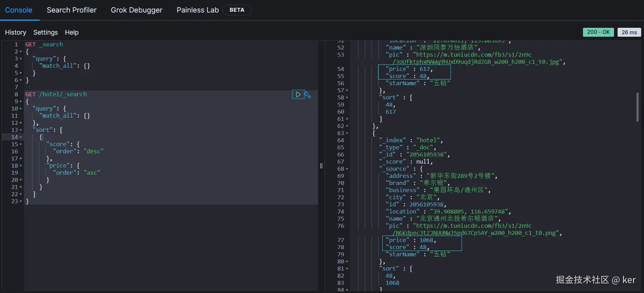Collapse the query block at line 10
This screenshot has height=293, width=644.
[x=21, y=109]
